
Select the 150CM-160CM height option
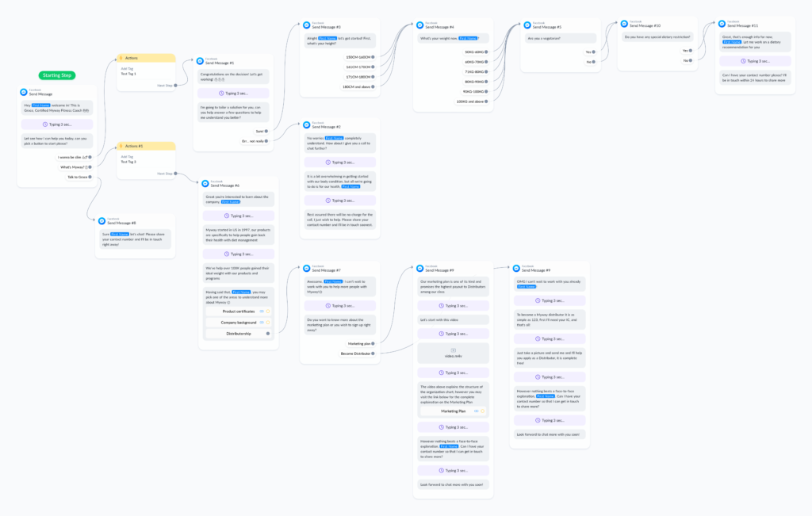(359, 57)
